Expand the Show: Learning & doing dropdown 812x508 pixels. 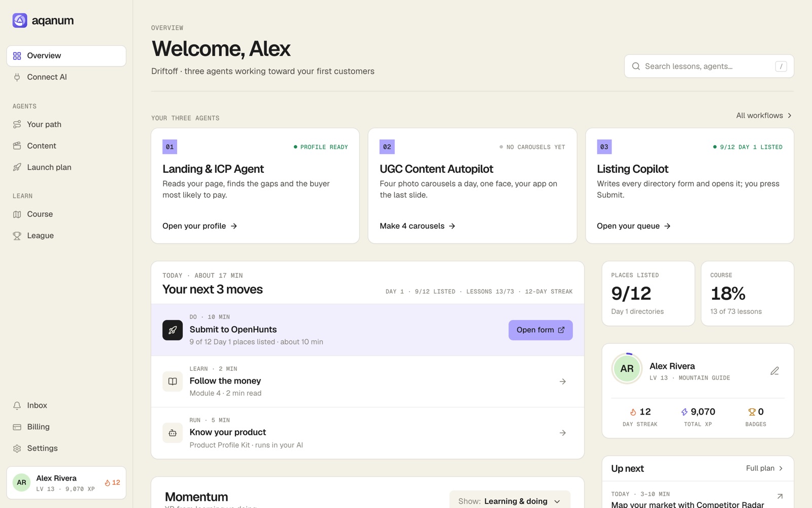click(x=510, y=501)
